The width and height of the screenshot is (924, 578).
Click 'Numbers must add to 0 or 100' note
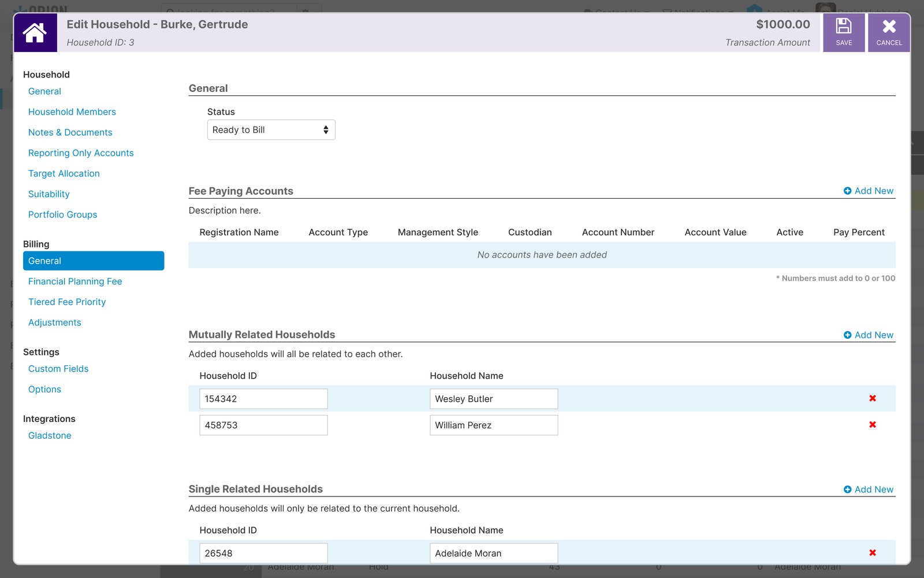click(x=836, y=279)
